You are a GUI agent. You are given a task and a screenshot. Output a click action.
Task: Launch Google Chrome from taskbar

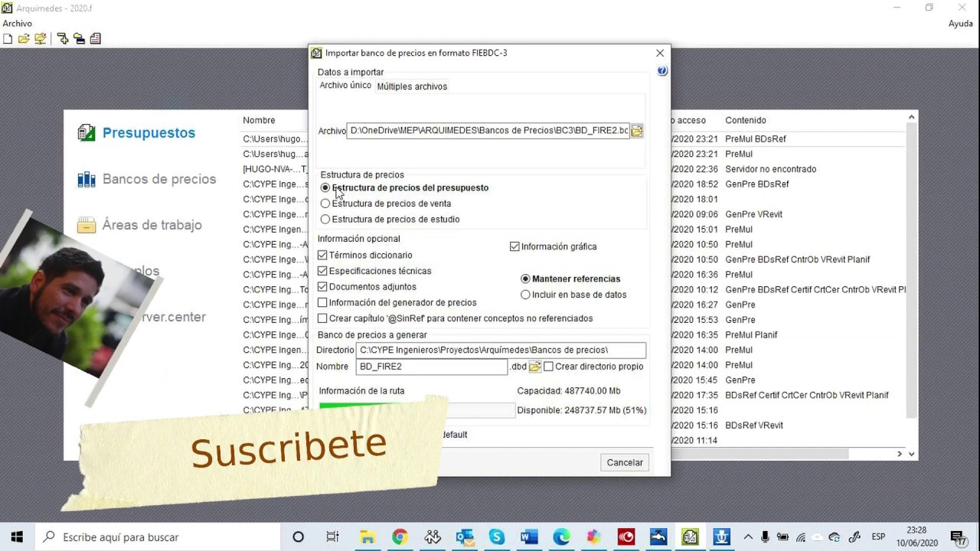(400, 537)
